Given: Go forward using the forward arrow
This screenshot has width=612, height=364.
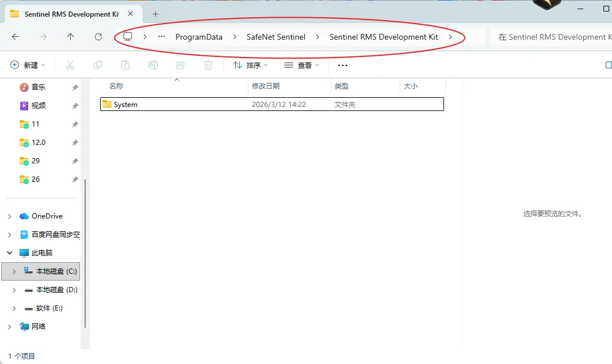Looking at the screenshot, I should [43, 37].
